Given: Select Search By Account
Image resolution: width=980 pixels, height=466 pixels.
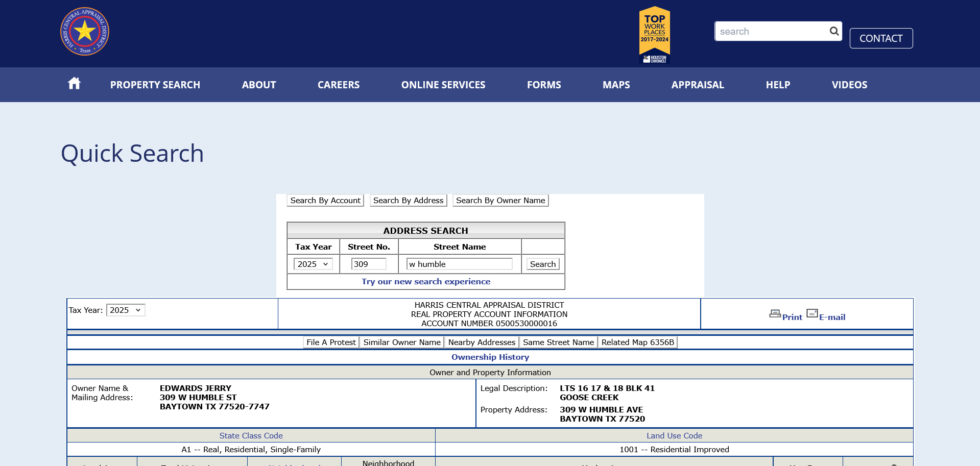Looking at the screenshot, I should pyautogui.click(x=325, y=201).
